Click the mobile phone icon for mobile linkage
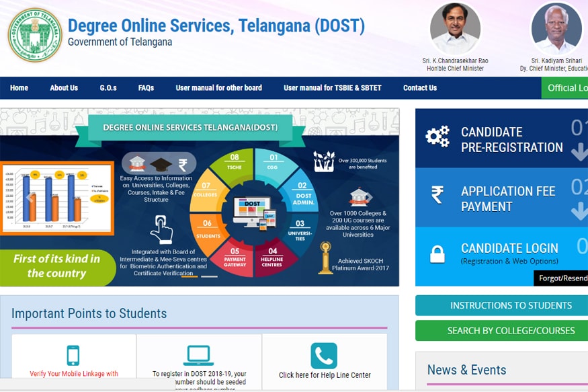 pyautogui.click(x=74, y=353)
